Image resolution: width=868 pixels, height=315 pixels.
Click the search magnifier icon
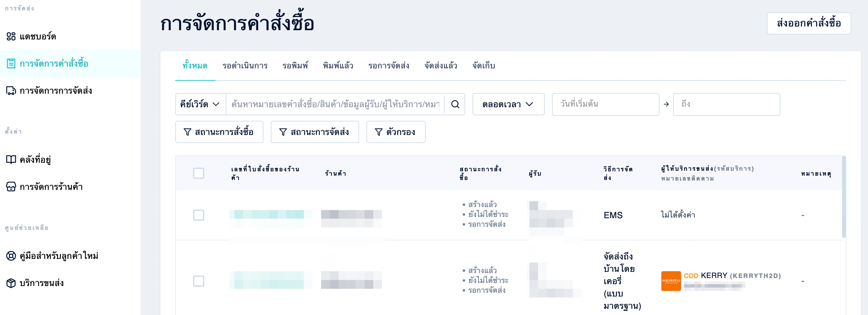[x=455, y=104]
